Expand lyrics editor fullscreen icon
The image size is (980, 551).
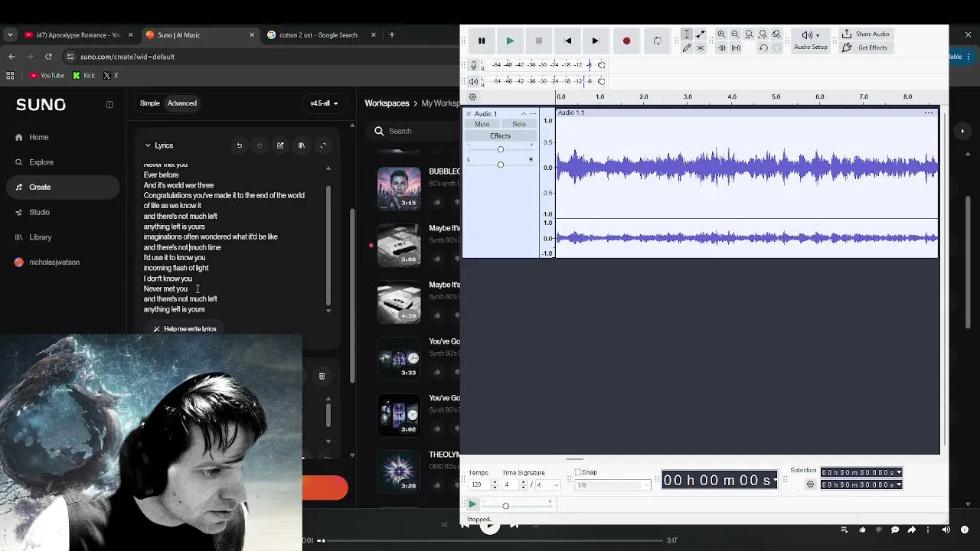(x=323, y=145)
